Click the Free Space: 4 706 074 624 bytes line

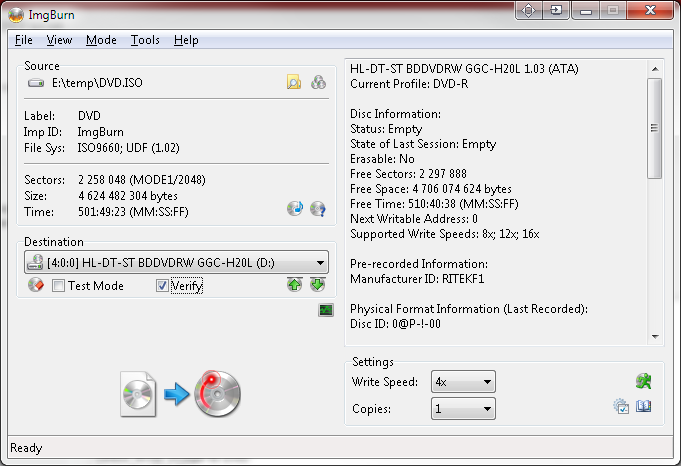431,189
